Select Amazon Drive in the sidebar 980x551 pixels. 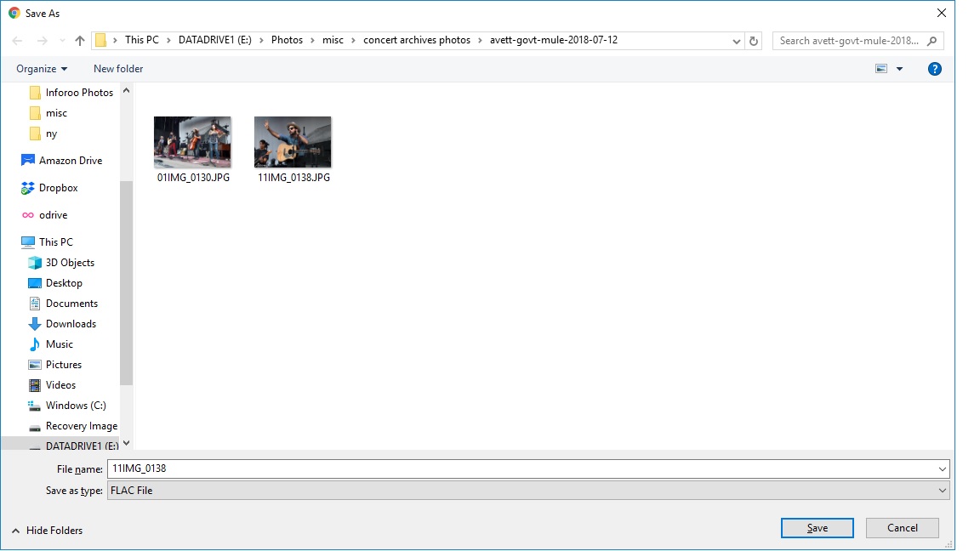[71, 160]
